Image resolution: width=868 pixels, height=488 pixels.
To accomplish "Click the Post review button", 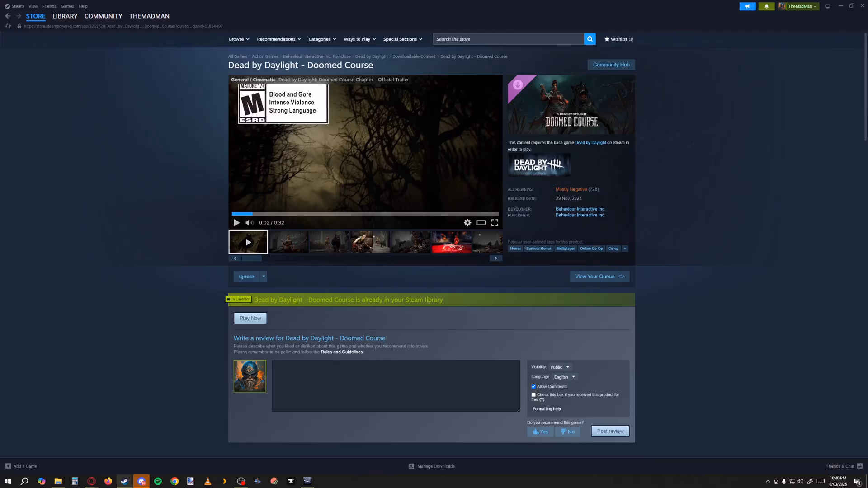I will click(610, 431).
